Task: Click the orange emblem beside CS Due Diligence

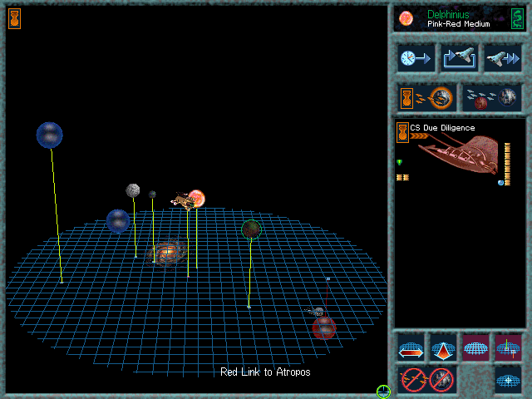Action: pyautogui.click(x=402, y=132)
